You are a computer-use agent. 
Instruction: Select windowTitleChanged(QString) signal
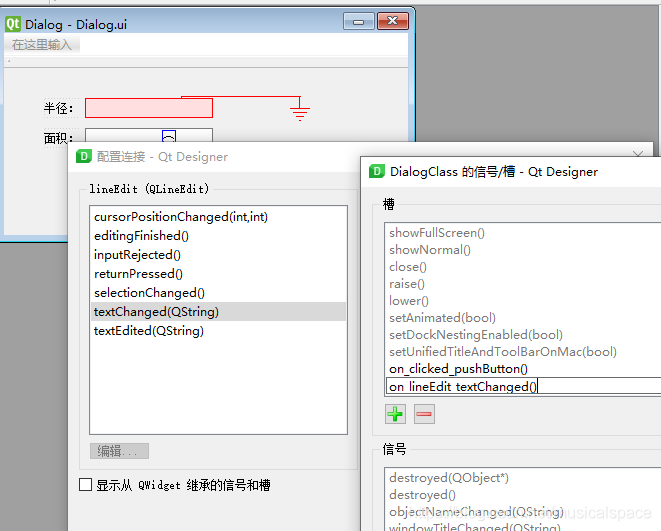pos(523,526)
